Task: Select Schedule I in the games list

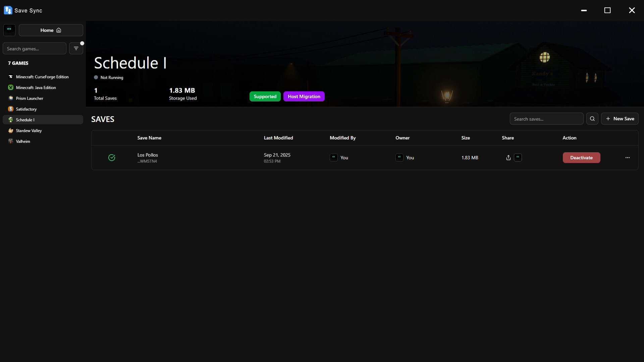Action: point(43,120)
